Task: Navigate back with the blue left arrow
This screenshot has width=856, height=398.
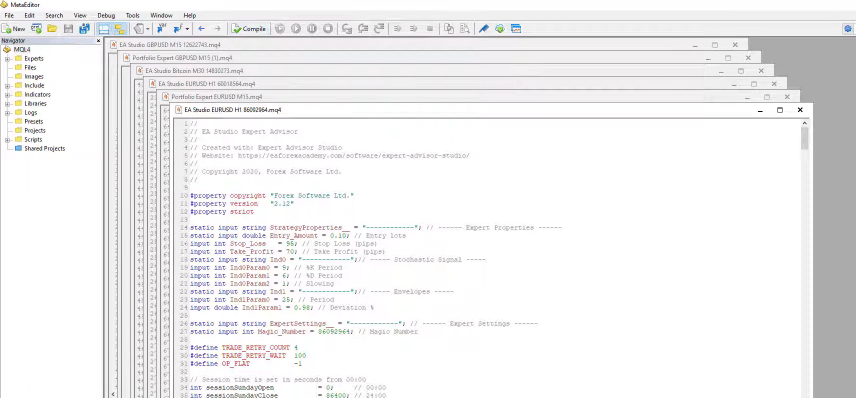Action: 202,29
